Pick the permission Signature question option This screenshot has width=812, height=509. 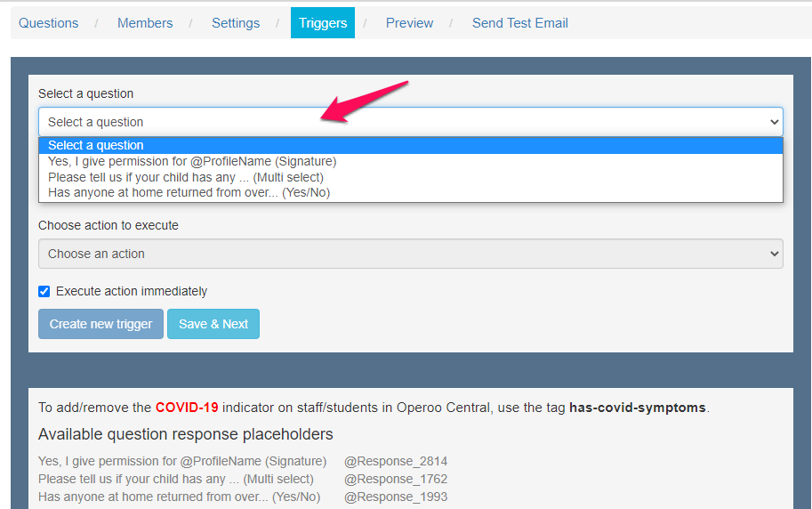[x=192, y=161]
